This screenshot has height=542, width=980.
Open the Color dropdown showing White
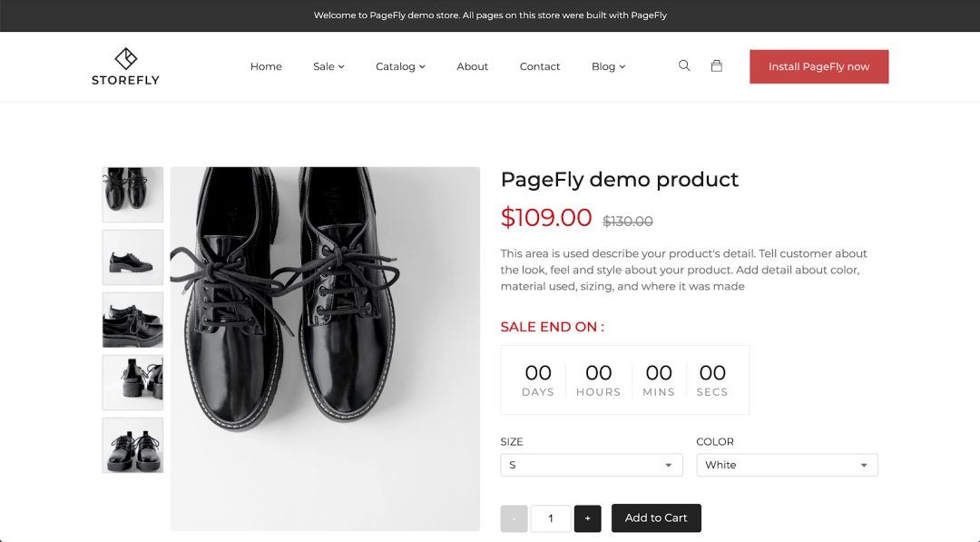(787, 465)
